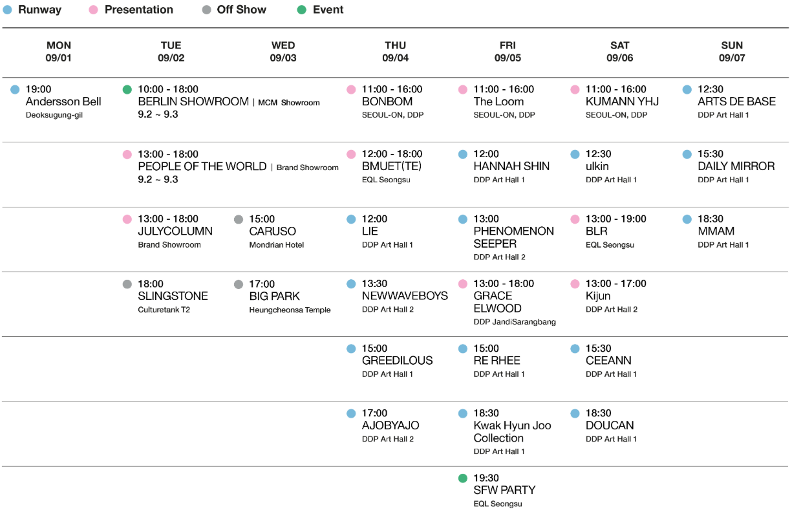The image size is (812, 514).
Task: Click the SAT 09/06 column header
Action: click(x=620, y=52)
